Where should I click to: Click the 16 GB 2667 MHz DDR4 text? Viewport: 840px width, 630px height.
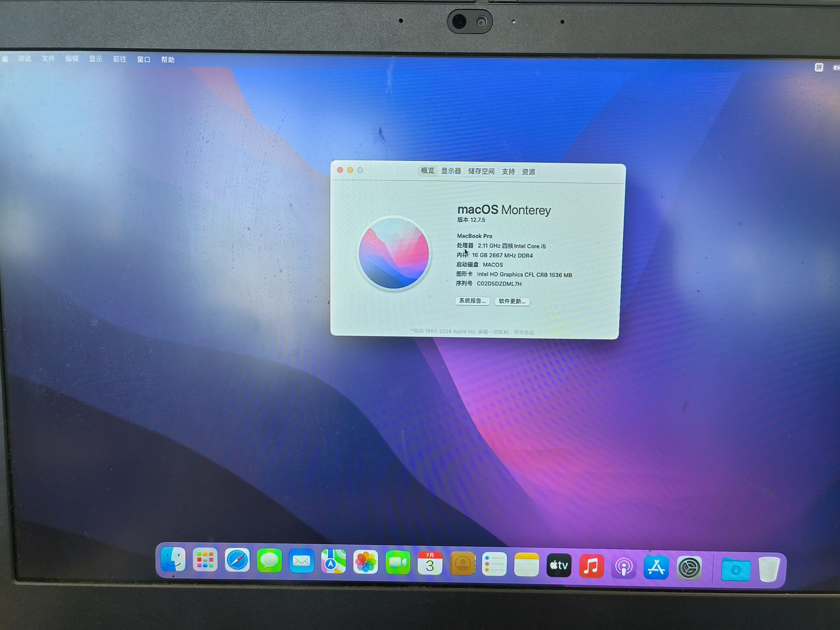coord(502,256)
